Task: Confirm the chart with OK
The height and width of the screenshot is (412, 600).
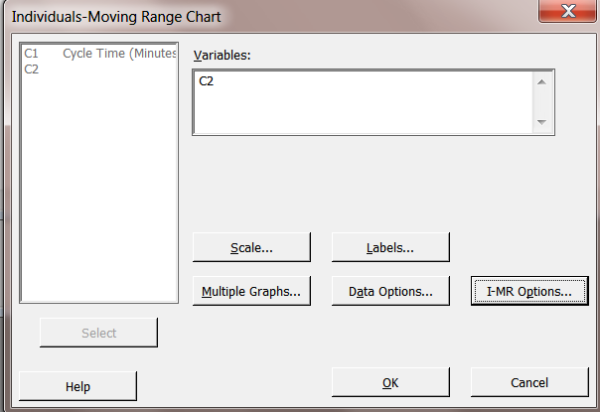Action: [x=390, y=382]
